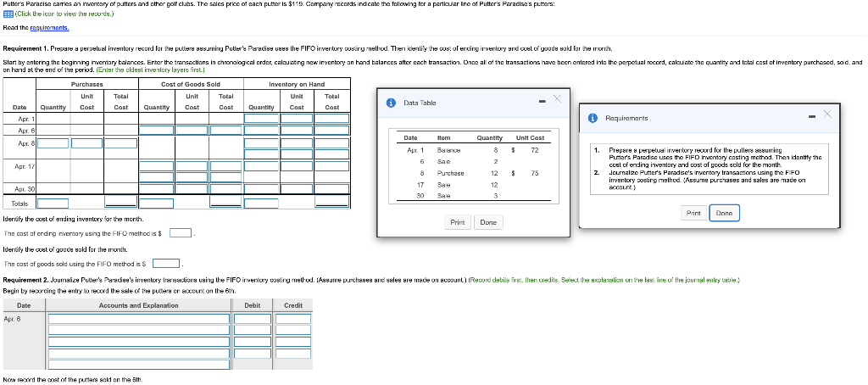This screenshot has width=868, height=385.
Task: Select first credit field of Apr. 6 journal entry
Action: click(x=293, y=319)
